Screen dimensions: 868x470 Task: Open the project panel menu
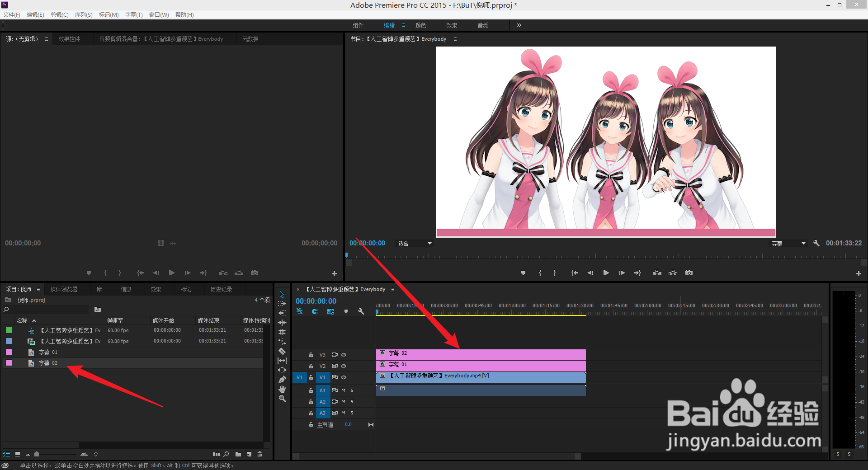click(x=38, y=289)
